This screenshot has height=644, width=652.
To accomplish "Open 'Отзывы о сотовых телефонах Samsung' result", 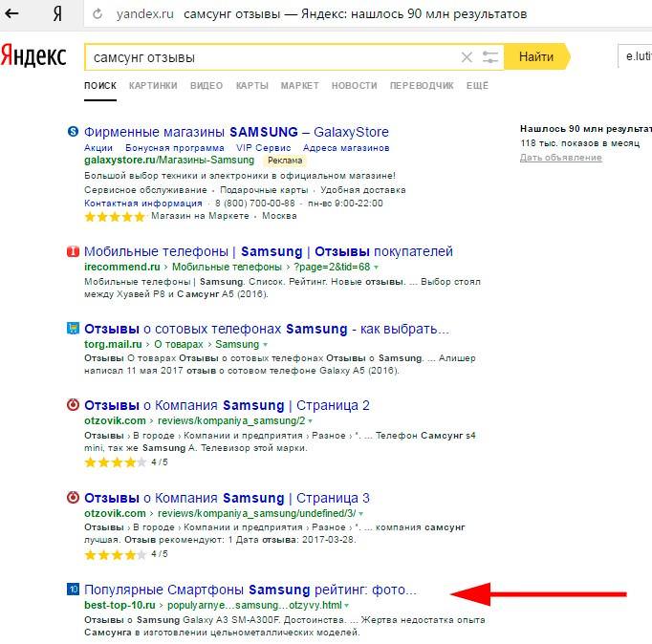I will tap(267, 329).
